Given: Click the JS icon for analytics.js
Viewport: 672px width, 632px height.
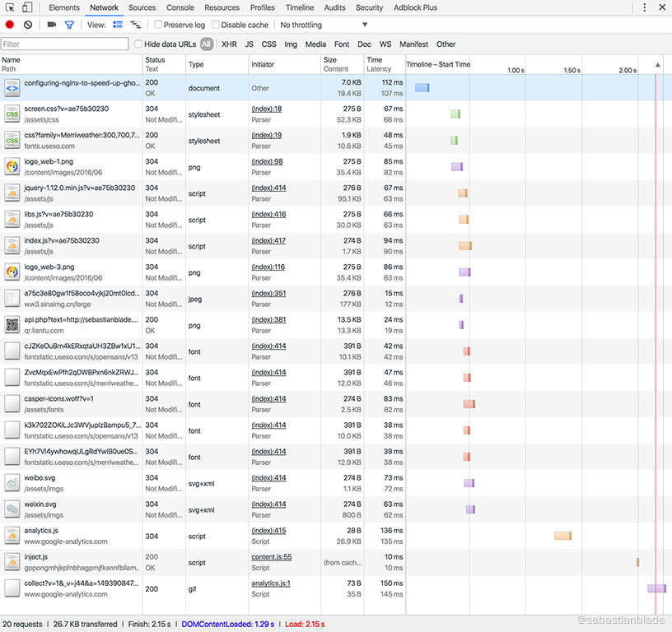Looking at the screenshot, I should click(12, 536).
